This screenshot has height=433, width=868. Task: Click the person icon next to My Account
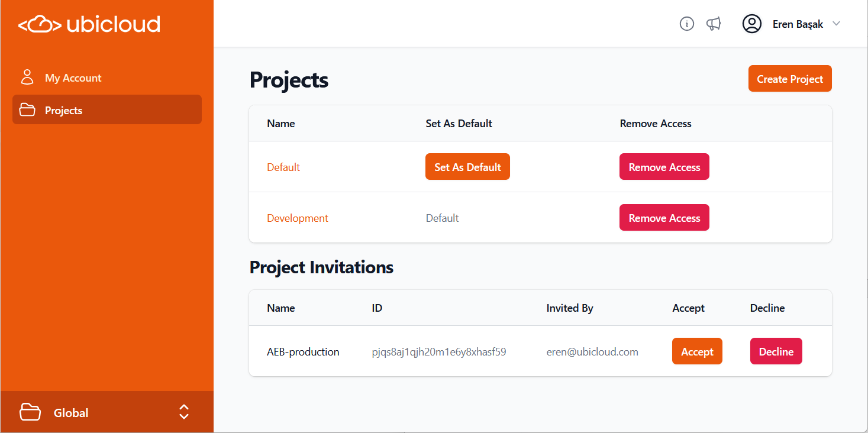pyautogui.click(x=27, y=77)
